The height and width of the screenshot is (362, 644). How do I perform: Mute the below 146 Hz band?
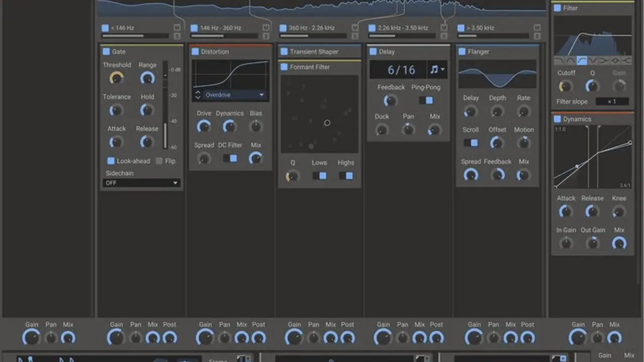[177, 28]
